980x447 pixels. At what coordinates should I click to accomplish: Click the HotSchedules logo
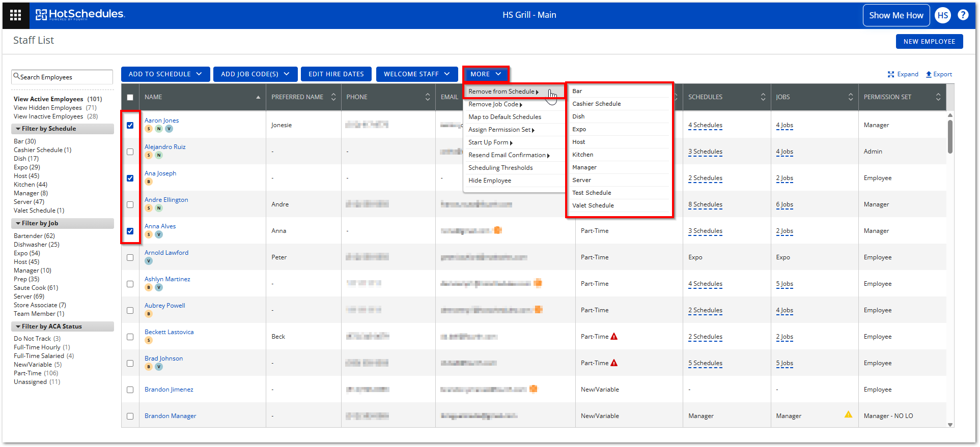80,15
